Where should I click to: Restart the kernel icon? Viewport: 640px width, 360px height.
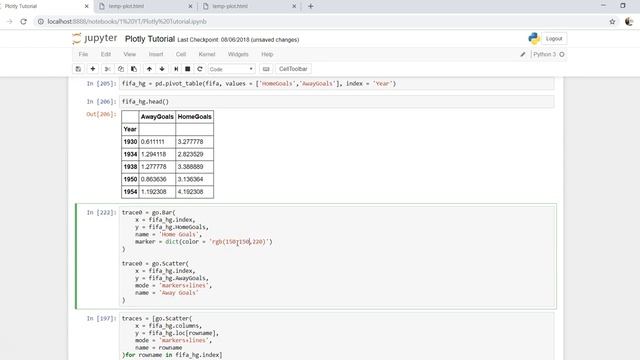point(200,69)
